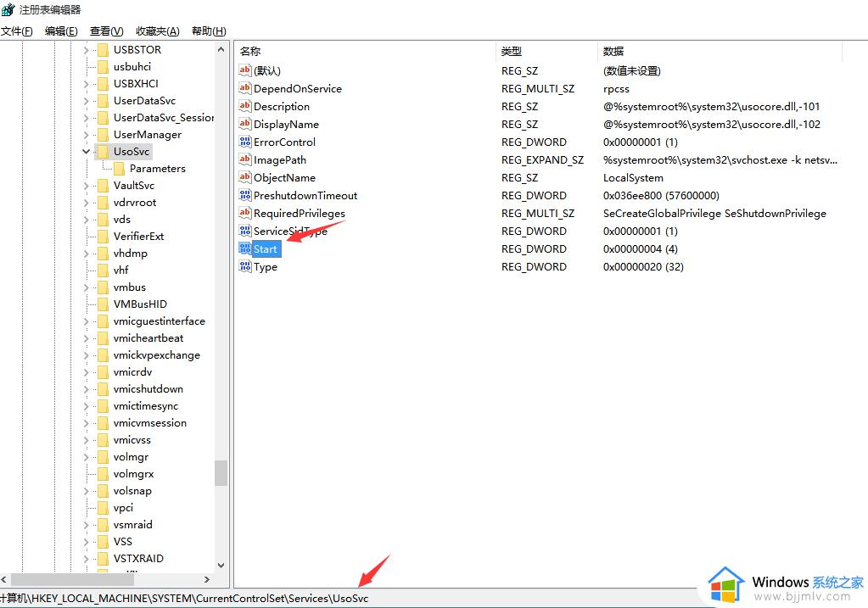The image size is (868, 608).
Task: Click the tree vertical scrollbar thumb
Action: pyautogui.click(x=221, y=473)
